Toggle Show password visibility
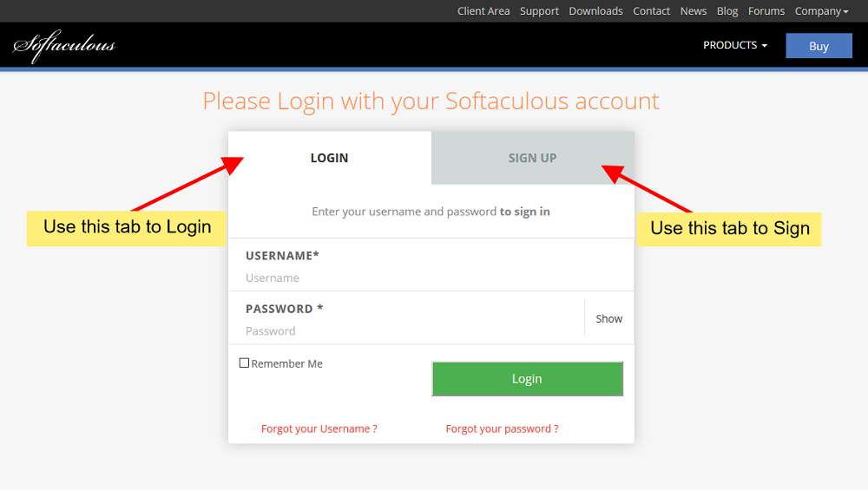The height and width of the screenshot is (490, 868). click(608, 318)
